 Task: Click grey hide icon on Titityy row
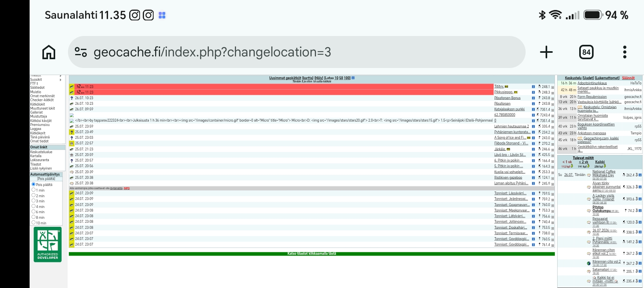tap(553, 87)
